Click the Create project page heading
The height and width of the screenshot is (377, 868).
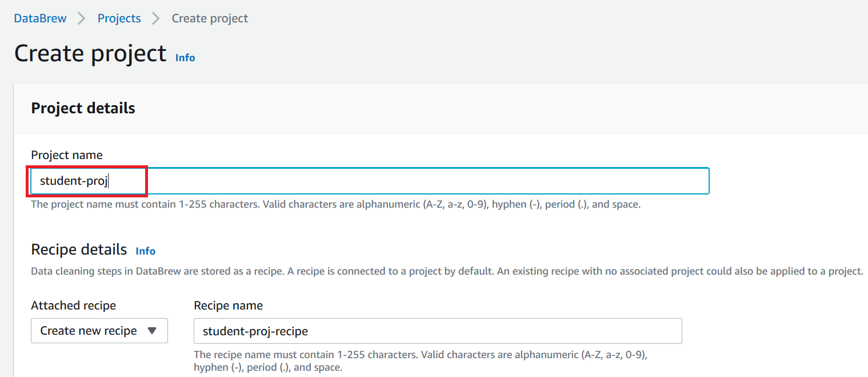coord(90,53)
